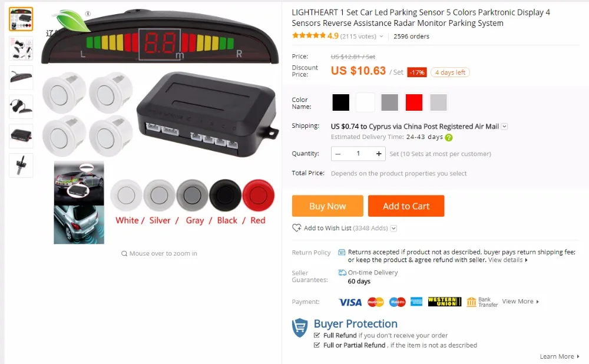Expand the shipping method dropdown
Viewport: 589px width, 364px height.
tap(505, 127)
